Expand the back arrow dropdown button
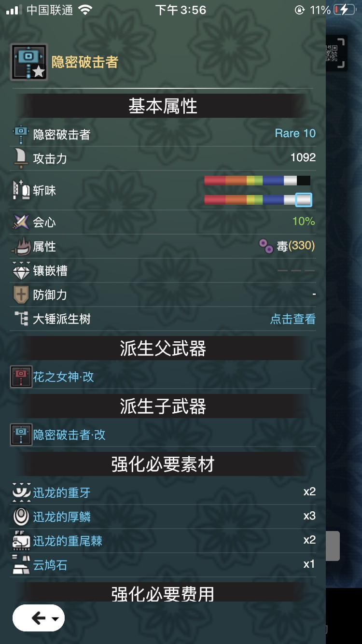This screenshot has width=362, height=644. [39, 618]
